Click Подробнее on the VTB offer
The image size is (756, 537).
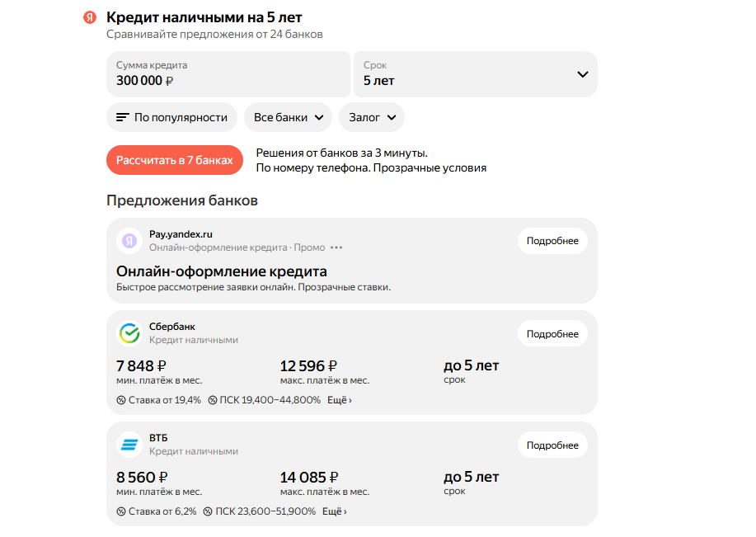click(552, 445)
